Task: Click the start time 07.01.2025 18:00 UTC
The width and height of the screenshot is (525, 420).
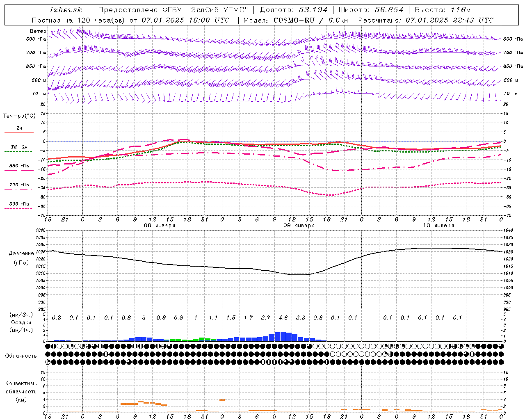Action: tap(185, 20)
